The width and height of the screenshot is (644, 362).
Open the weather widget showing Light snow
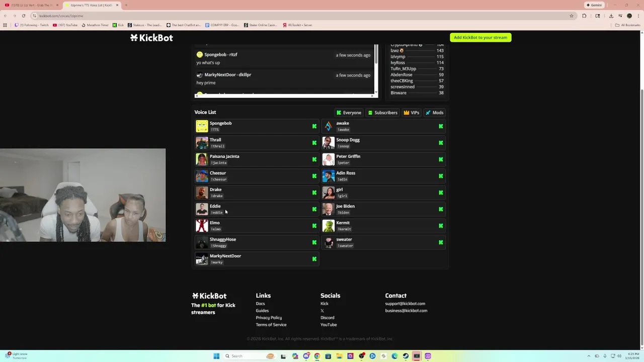pos(16,355)
